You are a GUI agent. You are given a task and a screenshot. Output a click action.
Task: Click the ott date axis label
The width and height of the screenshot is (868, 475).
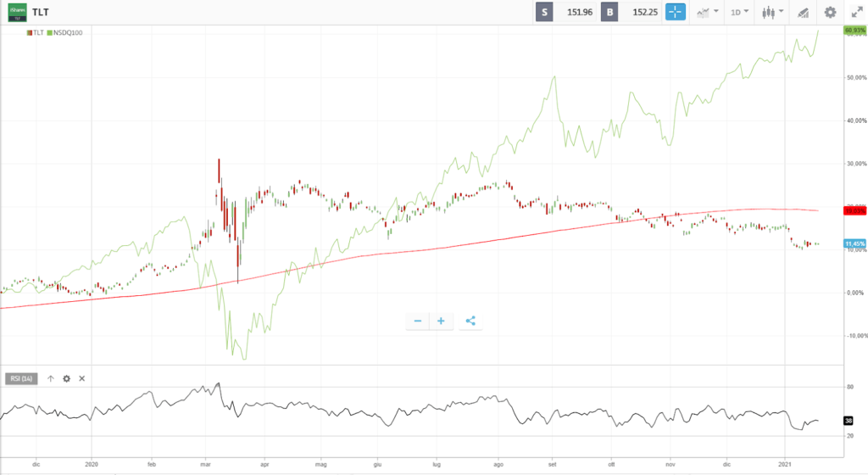(612, 465)
